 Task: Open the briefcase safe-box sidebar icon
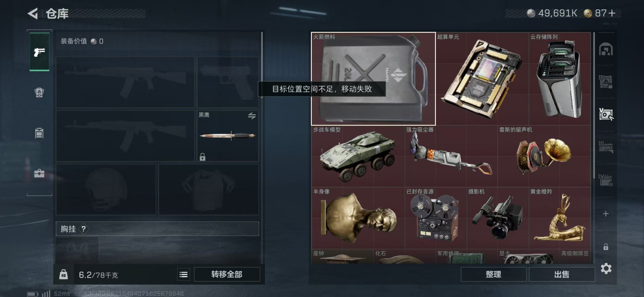click(39, 173)
